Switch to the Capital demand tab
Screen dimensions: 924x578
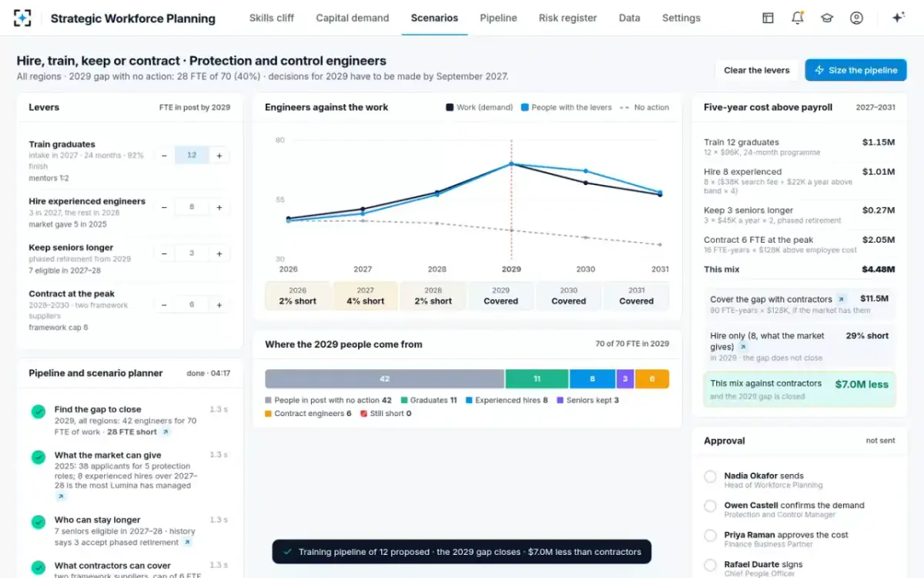click(x=353, y=18)
